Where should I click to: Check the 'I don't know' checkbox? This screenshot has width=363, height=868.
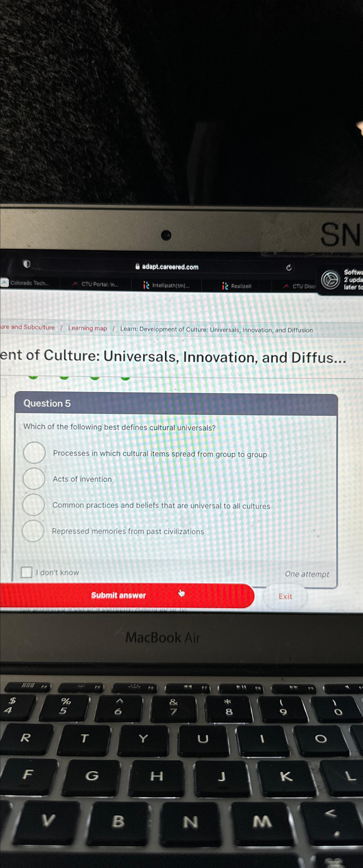tap(27, 572)
